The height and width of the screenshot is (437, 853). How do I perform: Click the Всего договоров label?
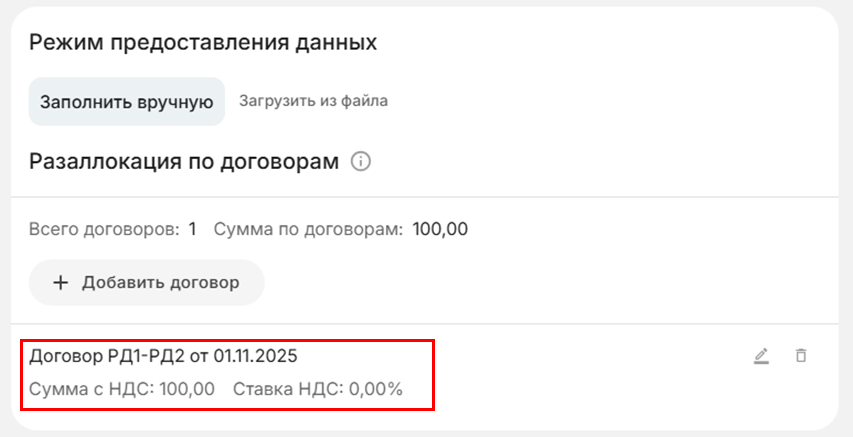(x=104, y=229)
